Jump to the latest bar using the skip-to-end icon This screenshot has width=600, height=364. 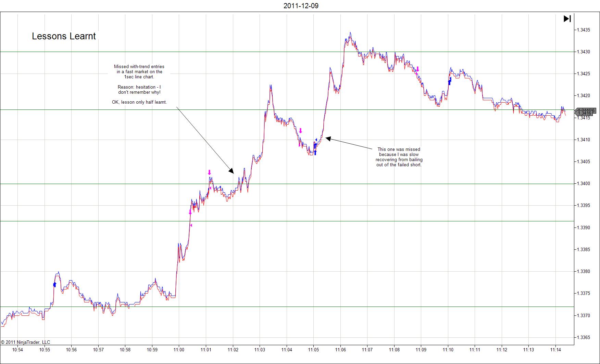point(567,18)
